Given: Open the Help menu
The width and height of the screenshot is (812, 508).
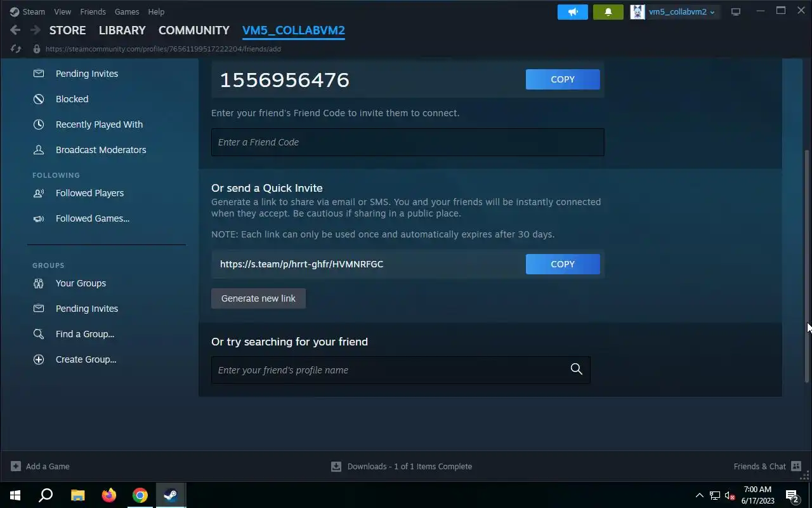Looking at the screenshot, I should pos(156,11).
